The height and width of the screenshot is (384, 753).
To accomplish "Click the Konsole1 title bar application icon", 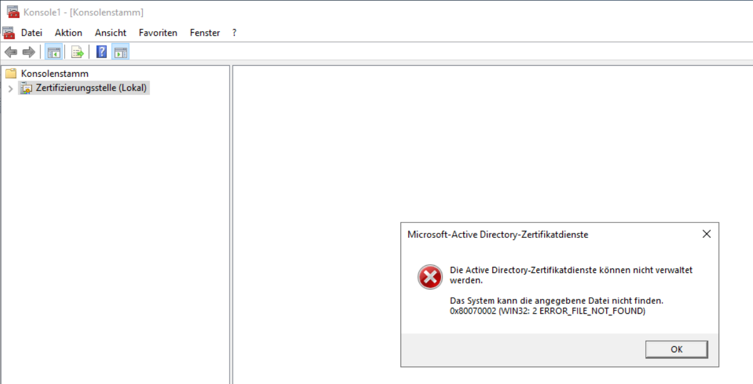I will 13,12.
